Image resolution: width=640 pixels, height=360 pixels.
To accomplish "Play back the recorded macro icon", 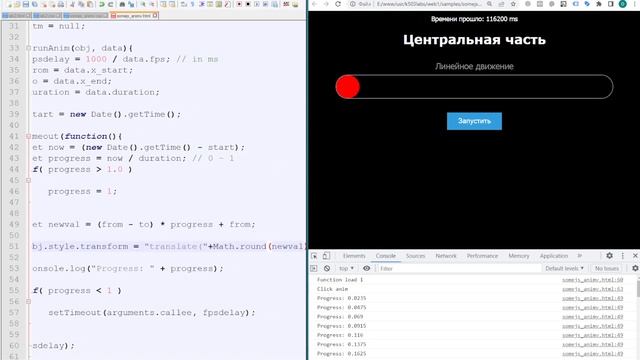I will click(257, 4).
